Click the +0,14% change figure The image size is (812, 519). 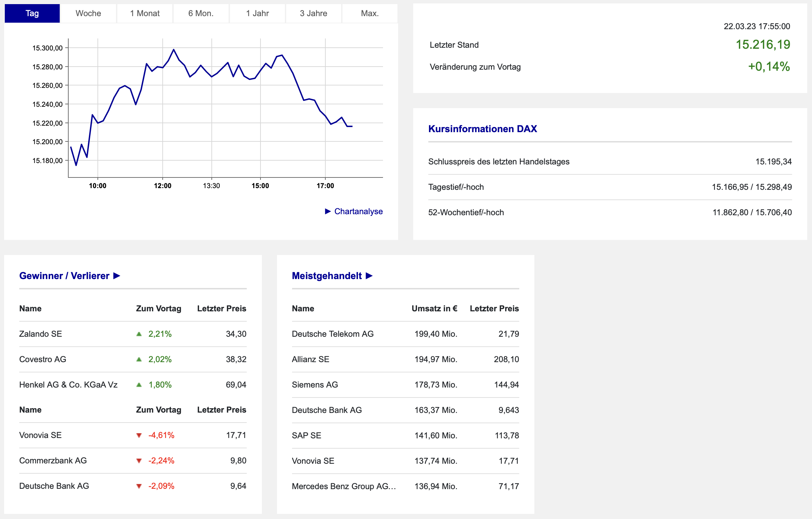pos(769,67)
